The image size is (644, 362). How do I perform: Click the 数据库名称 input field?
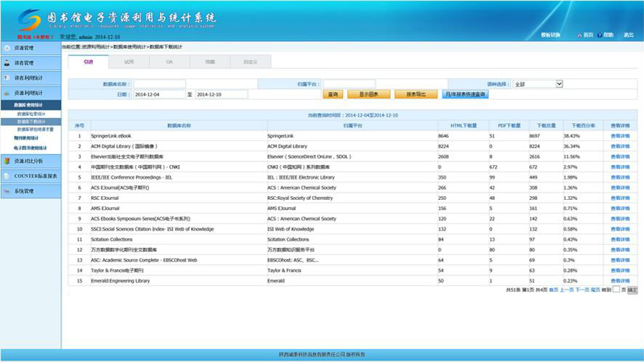(x=159, y=84)
